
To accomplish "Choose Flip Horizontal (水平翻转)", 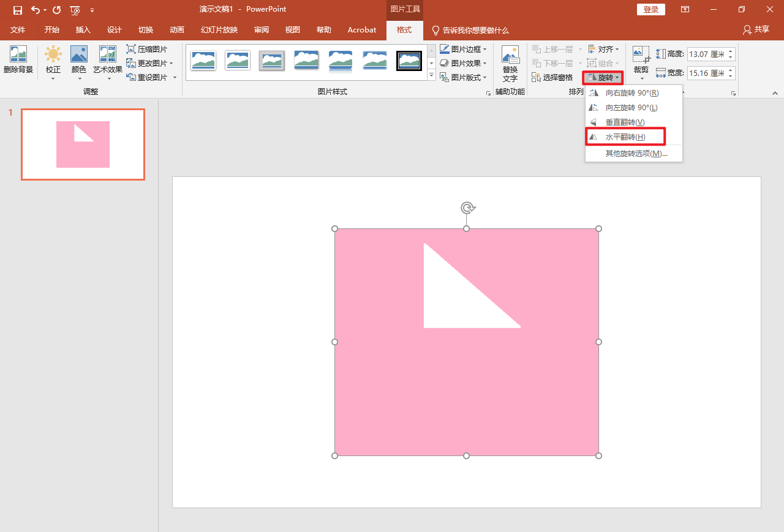I will [633, 137].
